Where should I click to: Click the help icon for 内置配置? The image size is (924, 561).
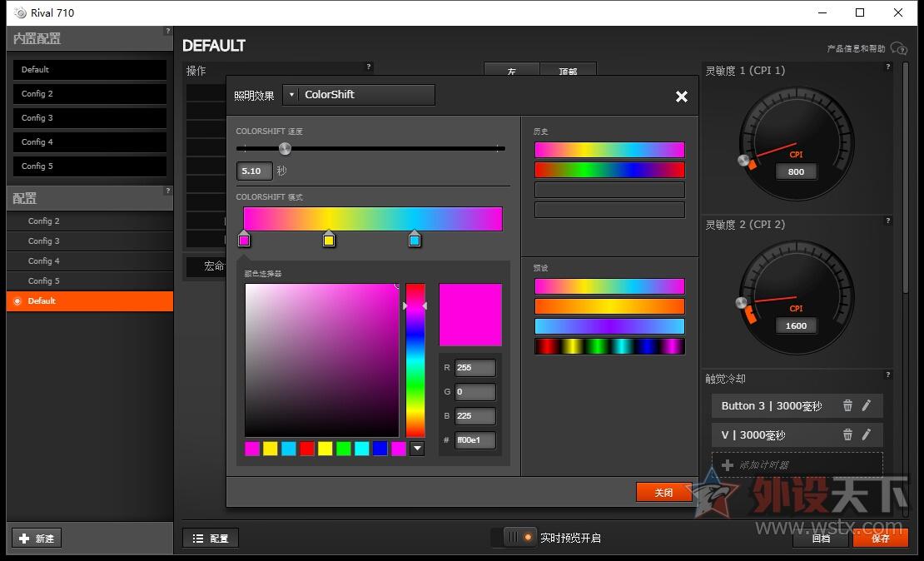tap(168, 31)
